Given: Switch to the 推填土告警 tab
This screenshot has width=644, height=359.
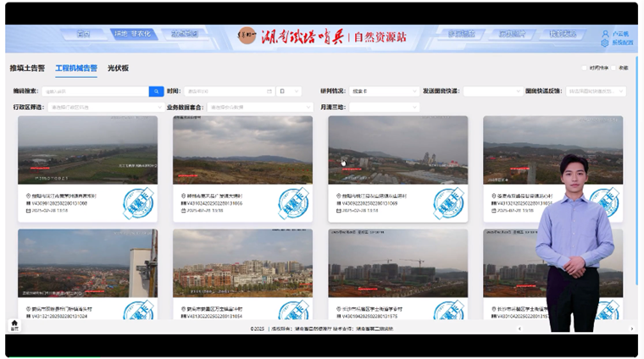Looking at the screenshot, I should point(28,68).
